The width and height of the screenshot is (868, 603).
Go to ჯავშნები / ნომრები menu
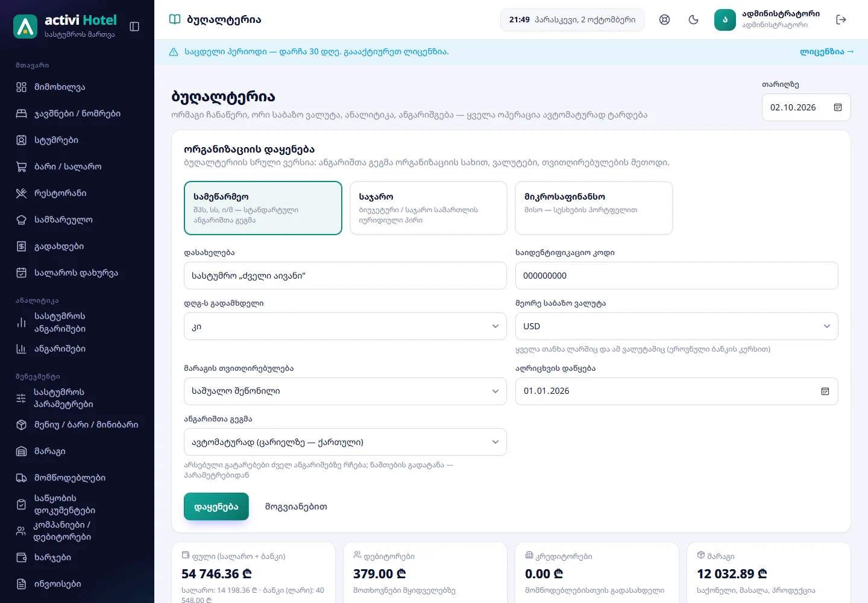coord(77,113)
